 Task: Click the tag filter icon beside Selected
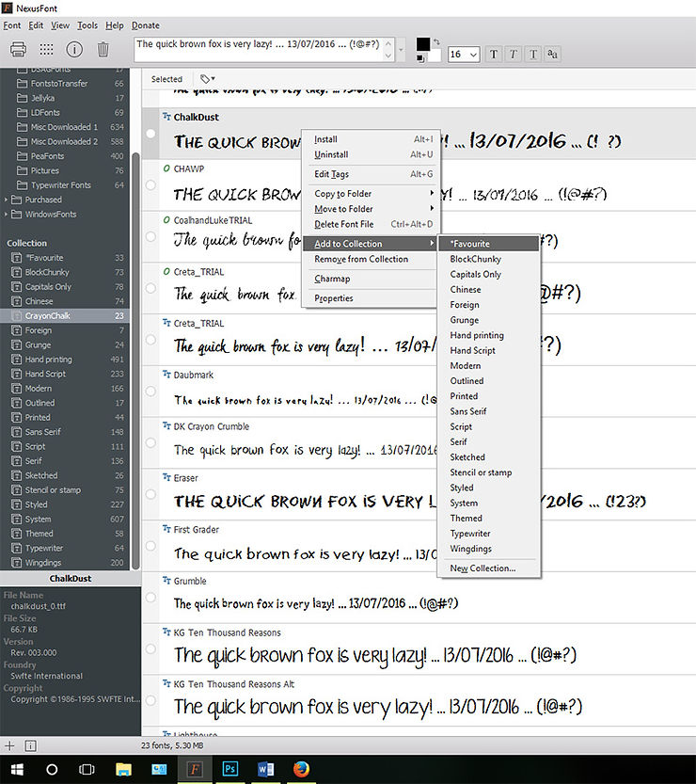click(207, 79)
